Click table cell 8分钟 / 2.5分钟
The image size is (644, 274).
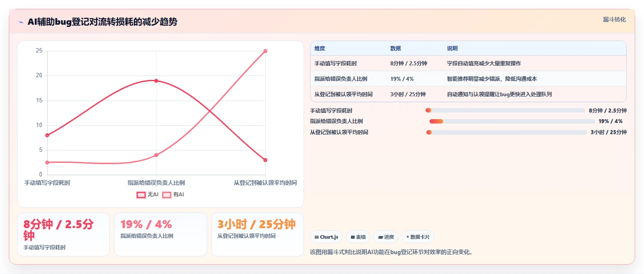tap(409, 64)
